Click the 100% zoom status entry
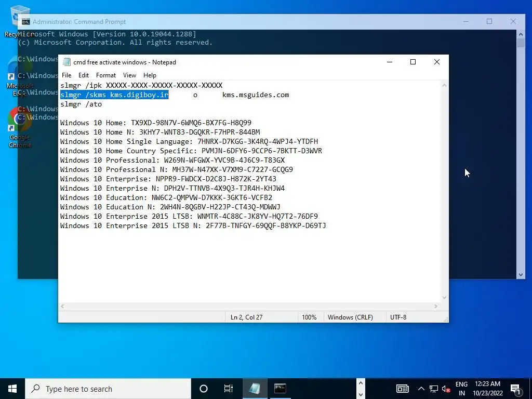532x399 pixels. coord(309,317)
